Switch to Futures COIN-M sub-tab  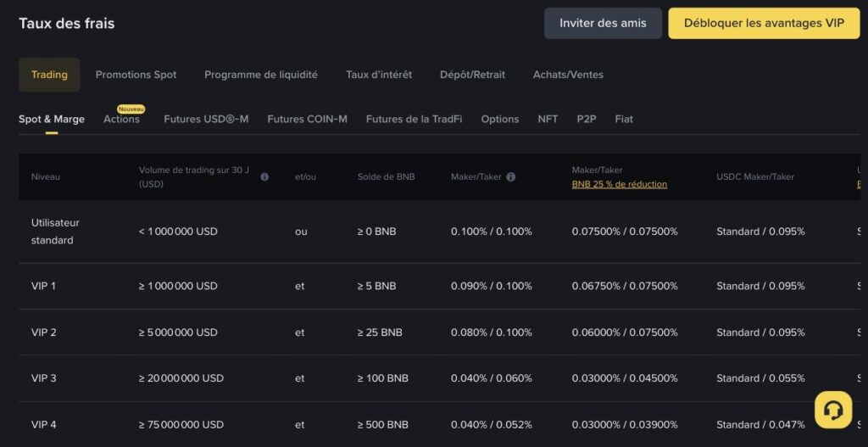[x=307, y=119]
